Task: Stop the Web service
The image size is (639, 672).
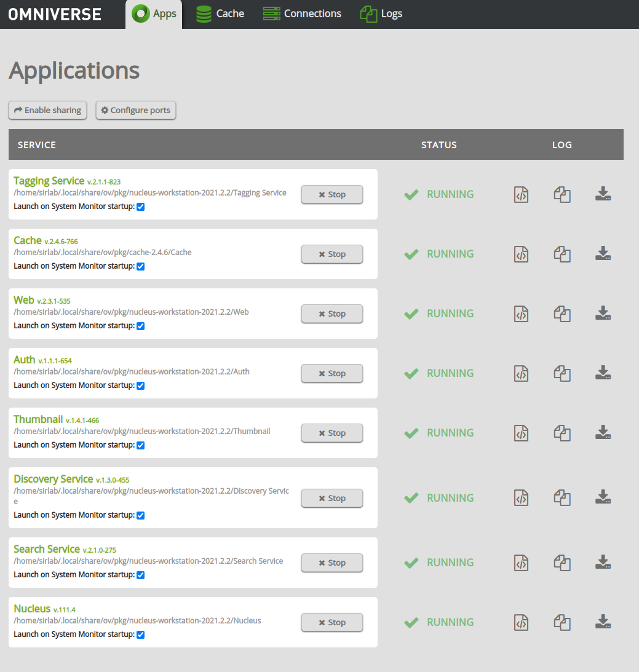Action: (x=331, y=314)
